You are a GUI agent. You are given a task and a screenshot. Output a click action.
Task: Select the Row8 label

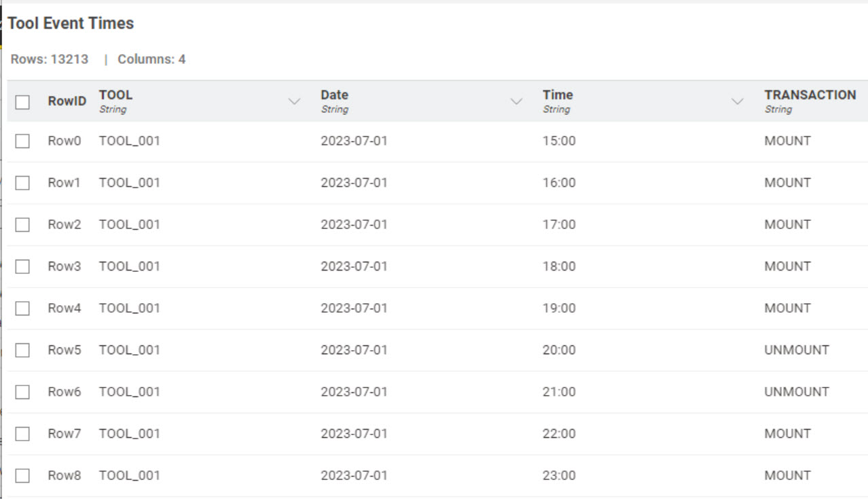65,475
